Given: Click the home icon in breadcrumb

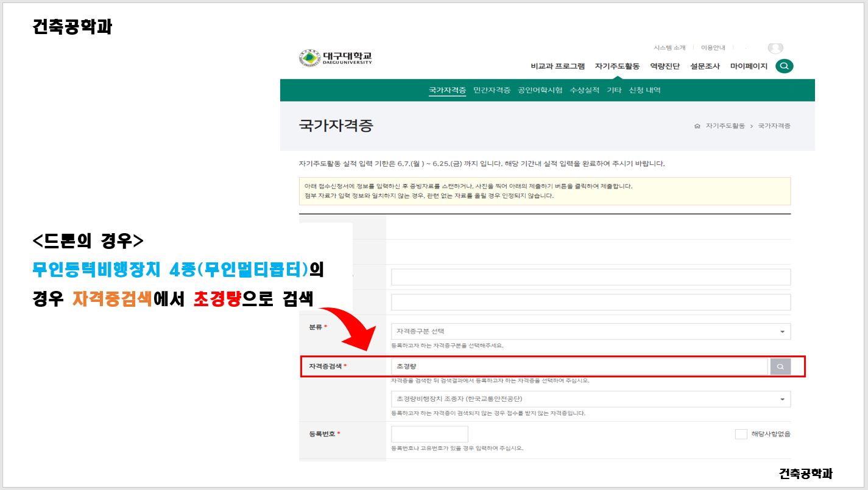Looking at the screenshot, I should click(x=697, y=126).
